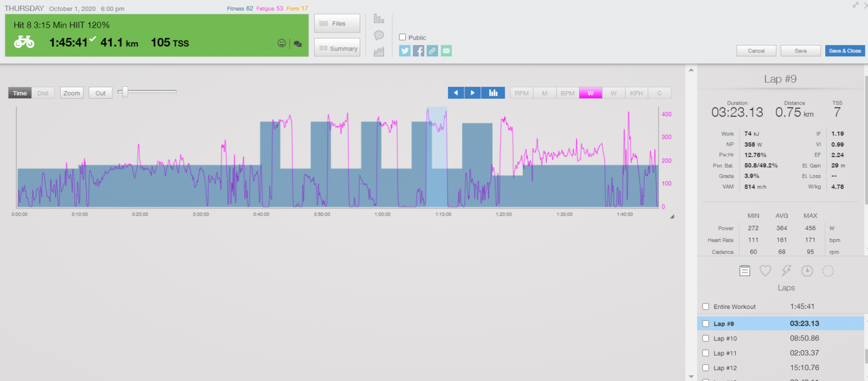Toggle the BPM heart rate channel
This screenshot has width=868, height=381.
tap(567, 93)
